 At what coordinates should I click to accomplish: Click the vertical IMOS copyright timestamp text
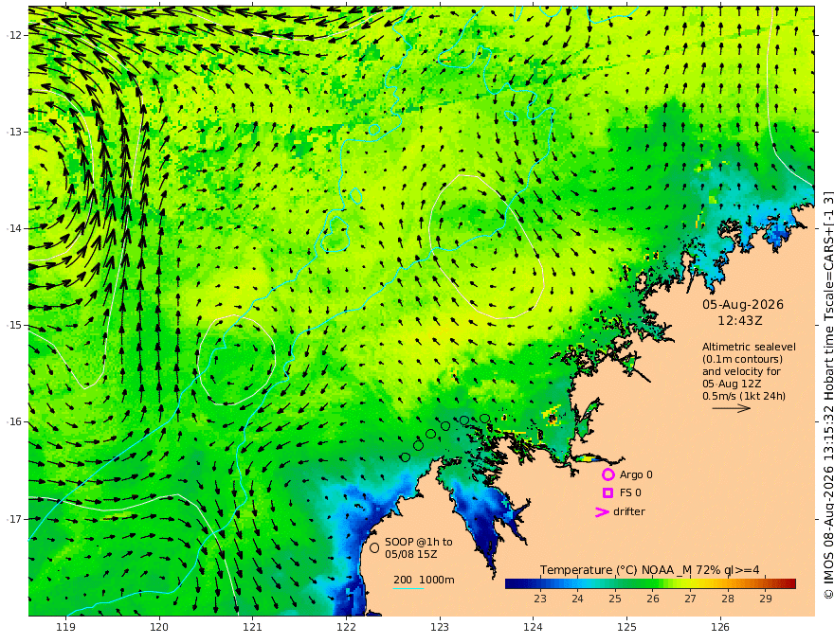click(827, 394)
